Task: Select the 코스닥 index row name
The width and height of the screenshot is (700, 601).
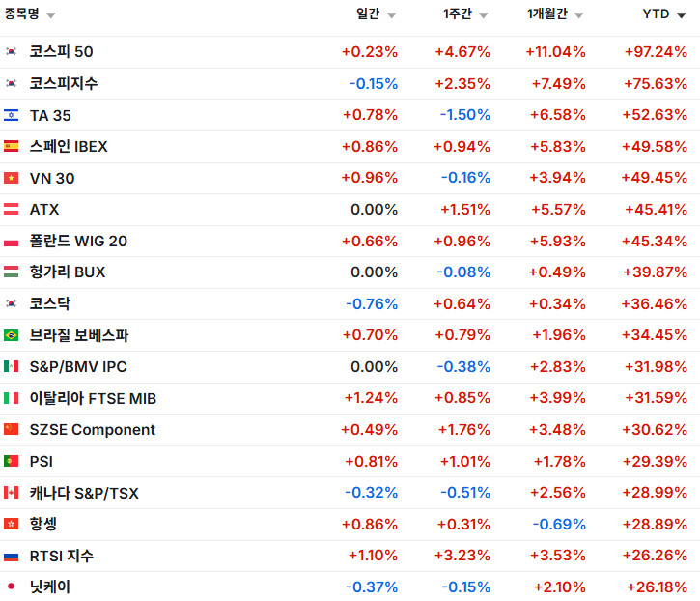Action: click(x=50, y=303)
